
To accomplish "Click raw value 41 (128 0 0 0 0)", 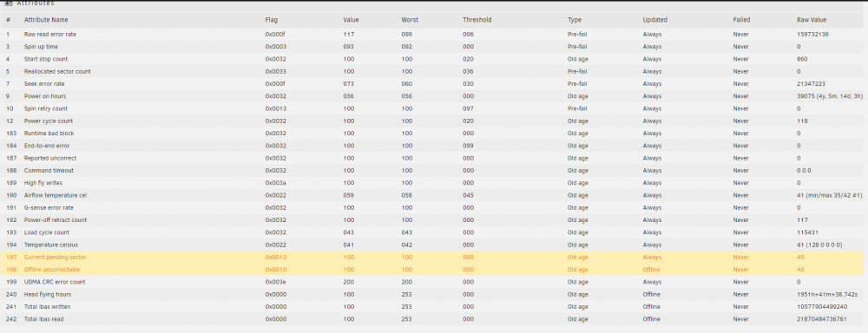I will tap(819, 245).
